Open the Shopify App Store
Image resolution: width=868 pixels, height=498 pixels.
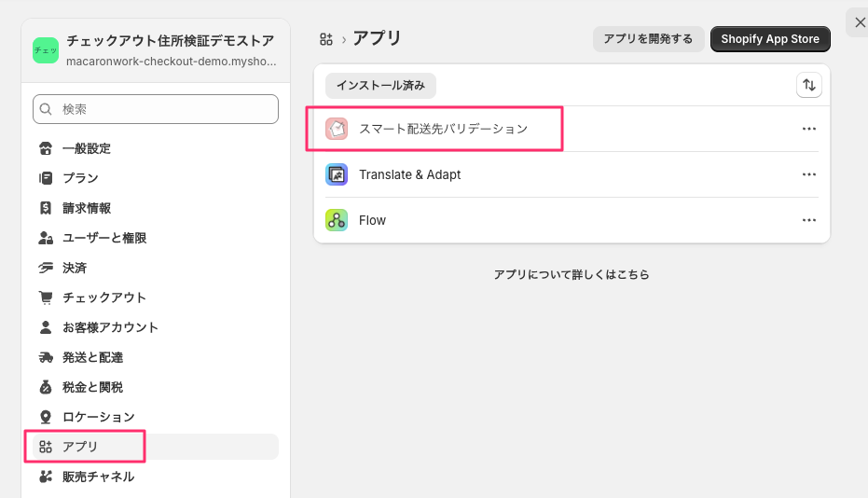(770, 38)
